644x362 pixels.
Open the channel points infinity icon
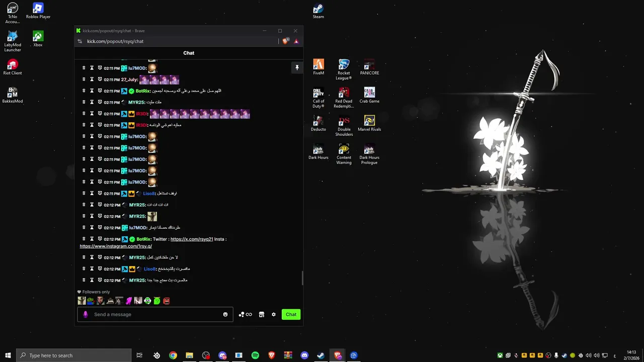(246, 314)
